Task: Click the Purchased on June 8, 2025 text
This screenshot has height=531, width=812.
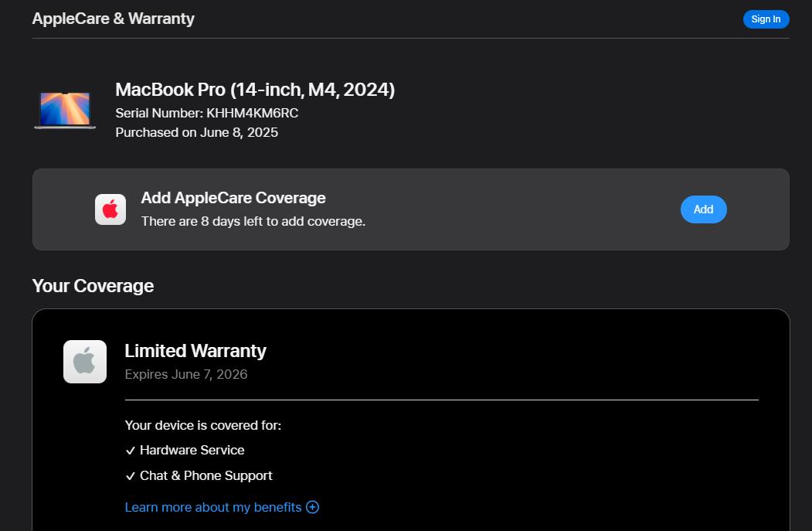Action: 197,133
